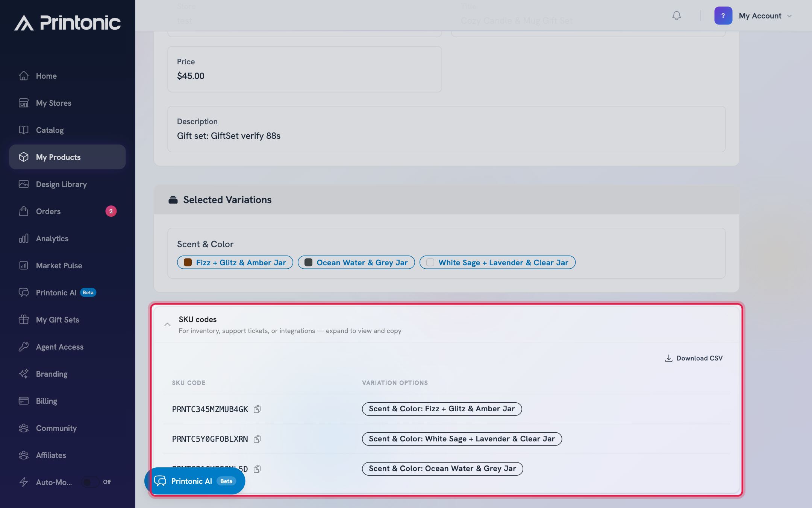
Task: Collapse the SKU codes section chevron
Action: pyautogui.click(x=167, y=324)
